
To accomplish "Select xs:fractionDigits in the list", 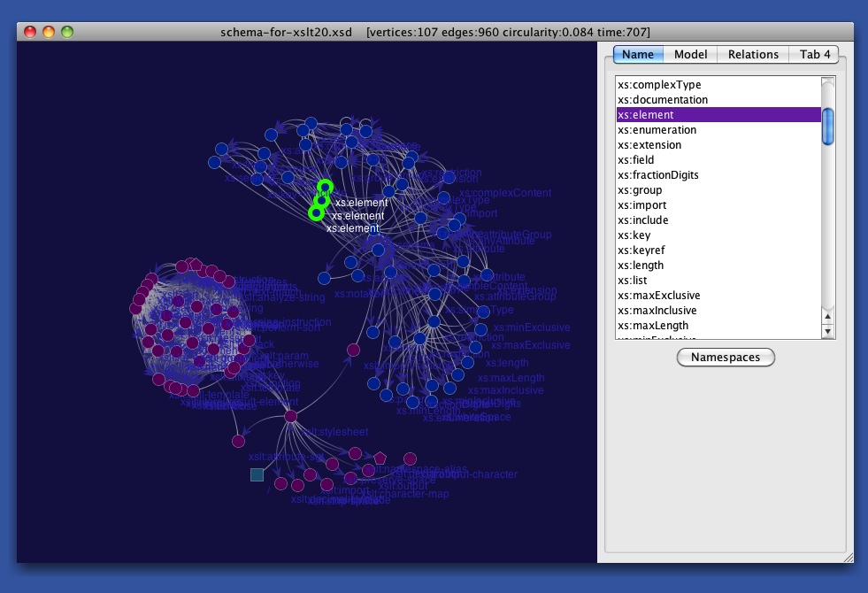I will pos(718,175).
